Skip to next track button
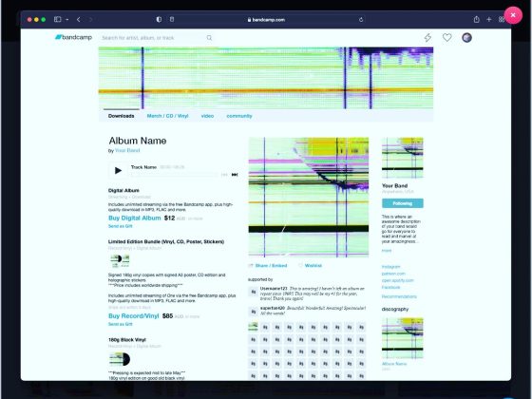532x399 pixels. pyautogui.click(x=235, y=175)
